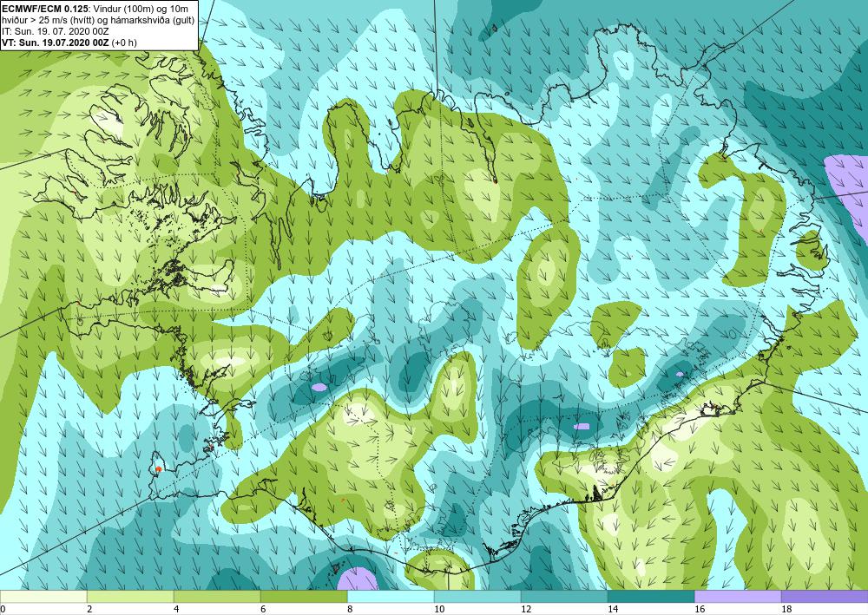Click the legend scale label "12"
The image size is (868, 615).
click(526, 610)
